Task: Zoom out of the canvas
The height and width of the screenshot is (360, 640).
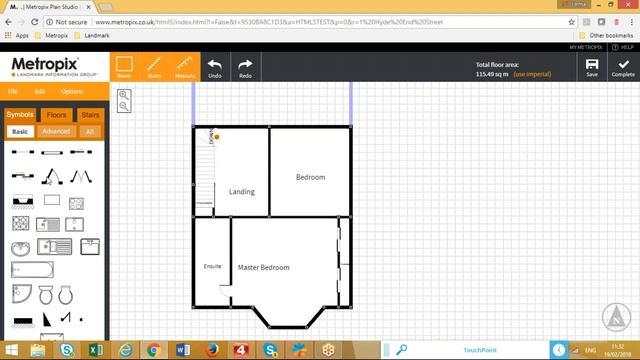Action: pyautogui.click(x=124, y=107)
